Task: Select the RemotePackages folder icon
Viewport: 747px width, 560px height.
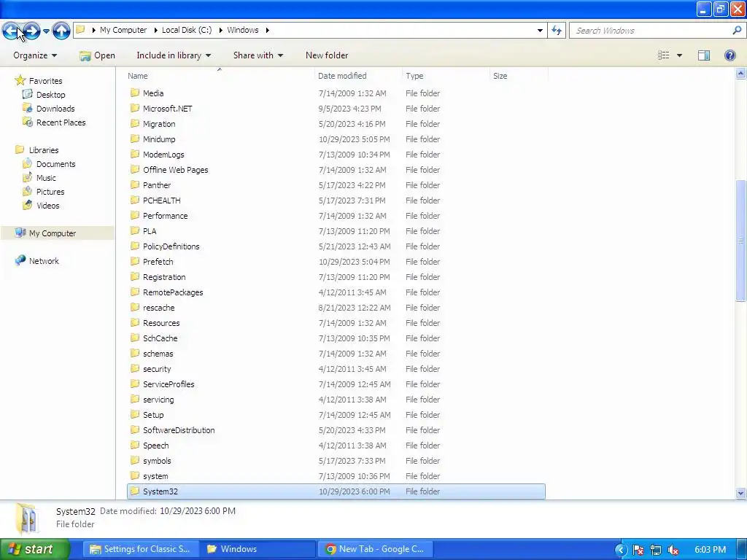Action: pos(135,292)
